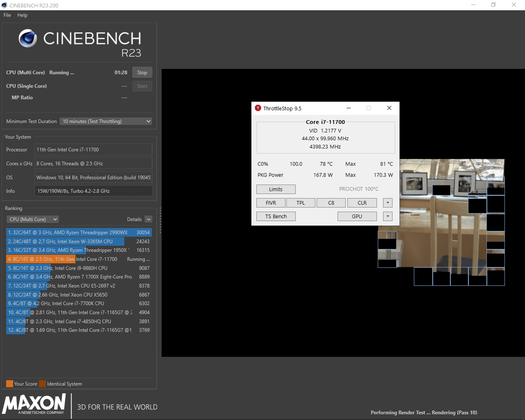Image resolution: width=525 pixels, height=420 pixels.
Task: Click the Cores x GHz field
Action: pos(94,164)
